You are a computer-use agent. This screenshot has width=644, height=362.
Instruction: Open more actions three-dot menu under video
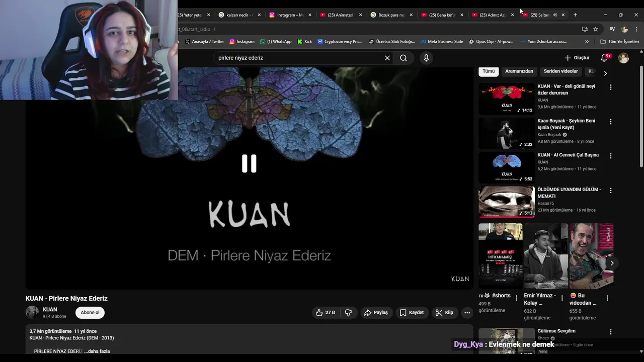tap(467, 313)
